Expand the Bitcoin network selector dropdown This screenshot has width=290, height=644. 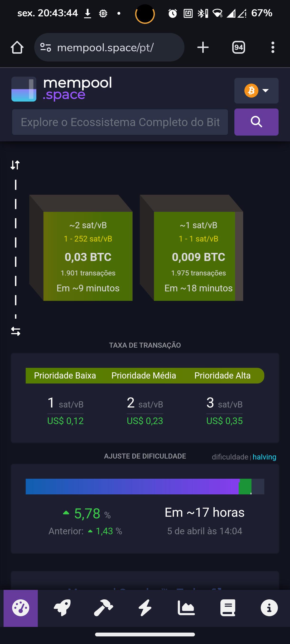pos(256,90)
